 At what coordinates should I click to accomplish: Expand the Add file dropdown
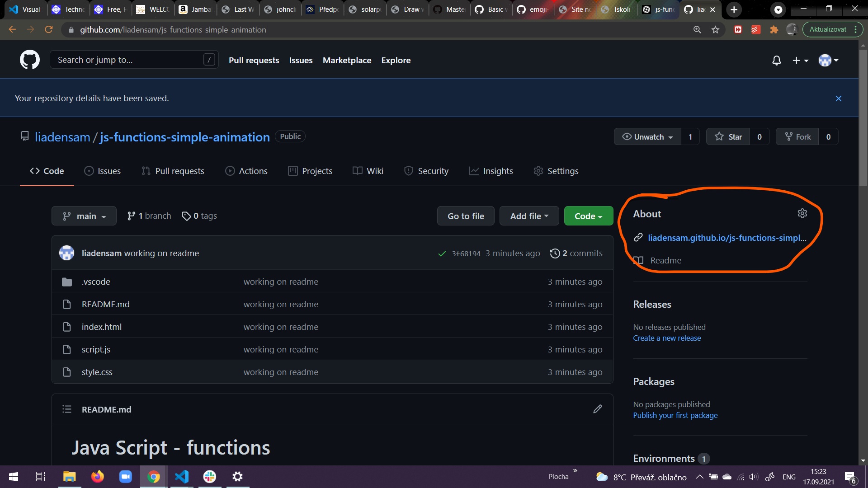[529, 216]
